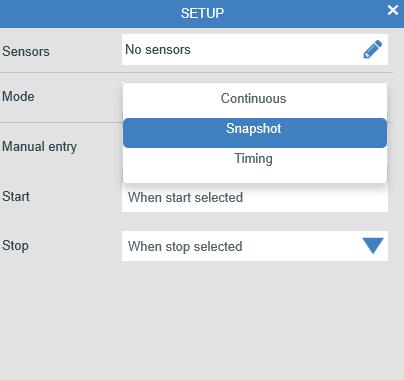This screenshot has height=380, width=404.
Task: Select the highlighted Snapshot mode option
Action: (255, 133)
